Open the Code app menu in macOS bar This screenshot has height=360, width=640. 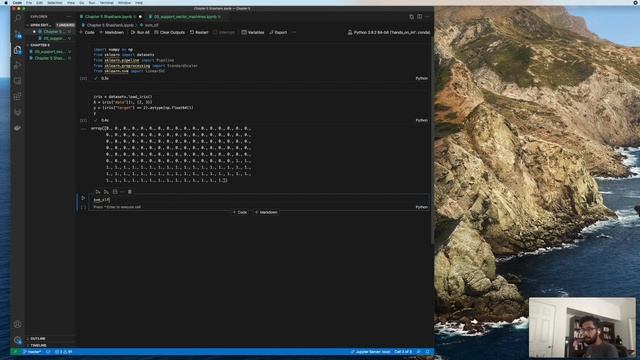coord(17,2)
